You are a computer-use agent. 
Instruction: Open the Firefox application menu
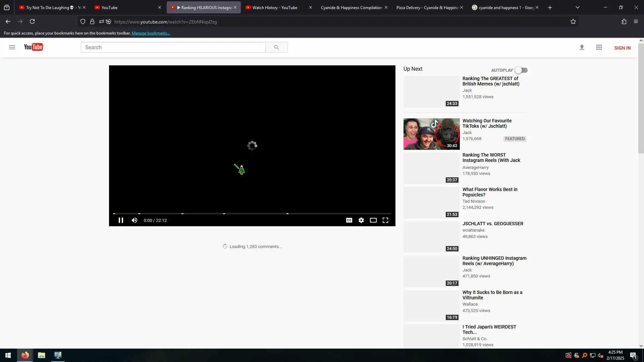pyautogui.click(x=636, y=22)
